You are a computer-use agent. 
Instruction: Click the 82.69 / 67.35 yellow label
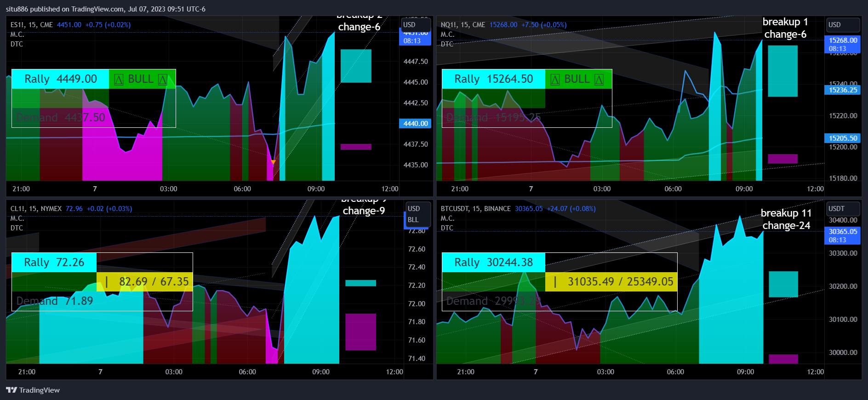pos(144,282)
